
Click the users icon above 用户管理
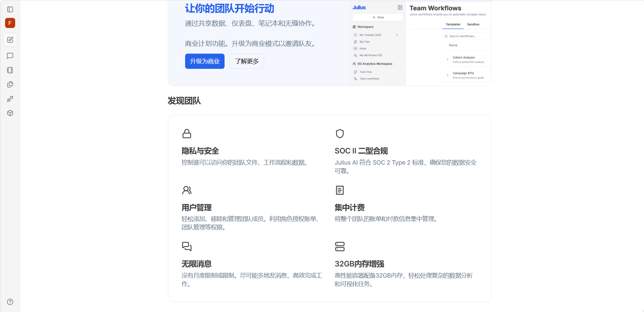[187, 190]
